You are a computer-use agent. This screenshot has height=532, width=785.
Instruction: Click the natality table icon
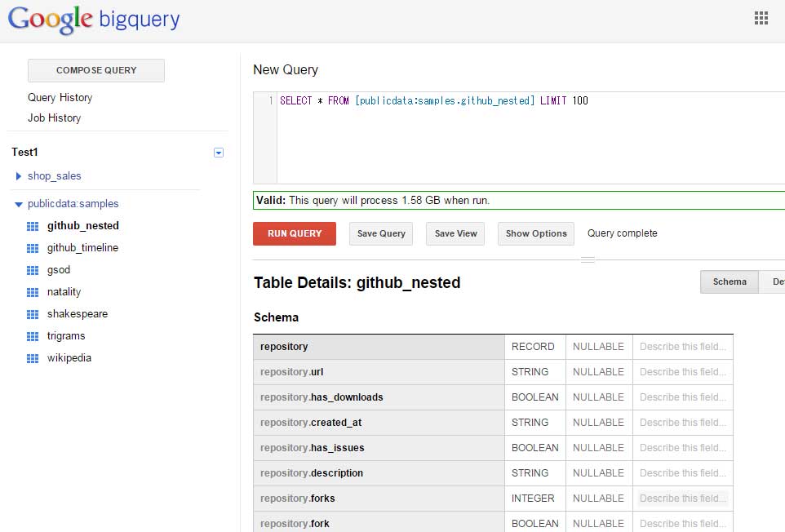[x=33, y=292]
